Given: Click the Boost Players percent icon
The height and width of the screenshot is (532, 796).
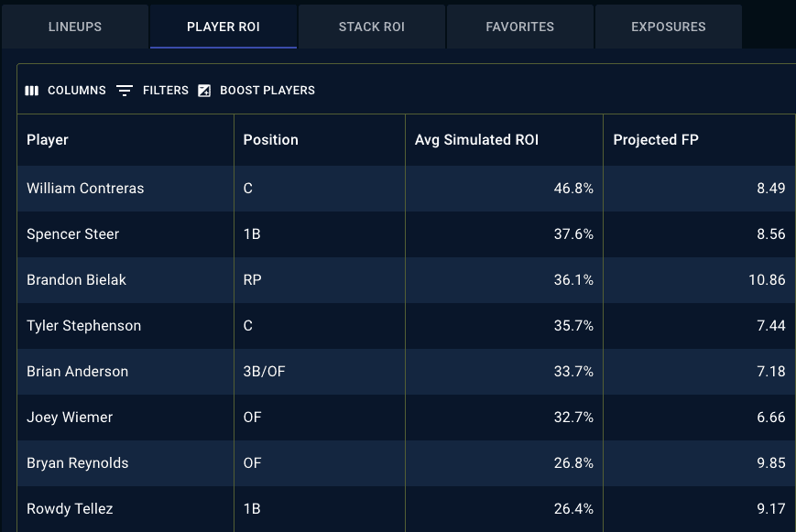Looking at the screenshot, I should pos(204,91).
